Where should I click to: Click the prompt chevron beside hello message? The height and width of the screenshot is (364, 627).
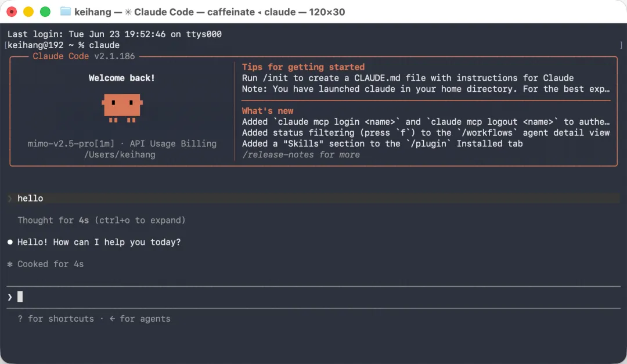point(10,199)
